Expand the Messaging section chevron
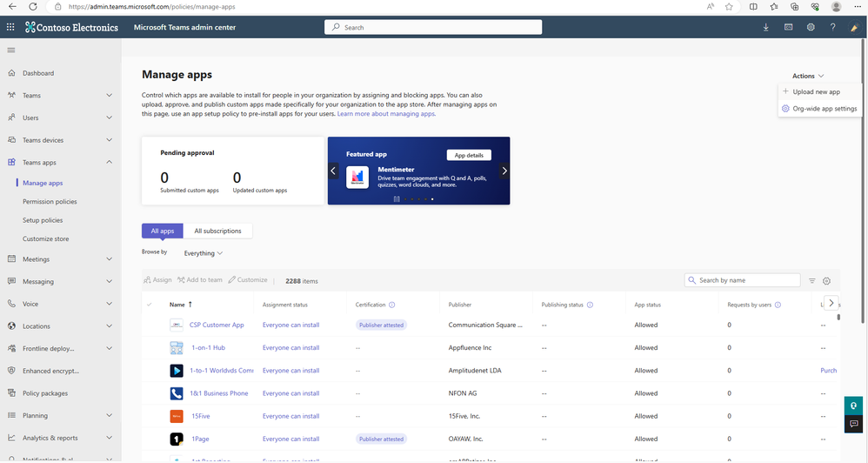The width and height of the screenshot is (868, 463). [x=109, y=281]
